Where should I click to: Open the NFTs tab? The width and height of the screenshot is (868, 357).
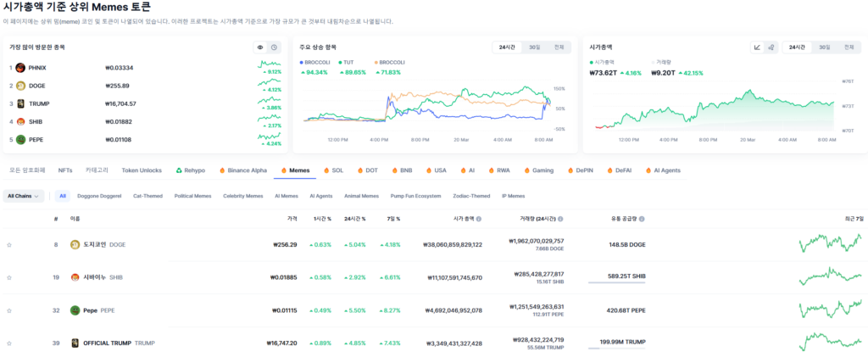[x=65, y=170]
